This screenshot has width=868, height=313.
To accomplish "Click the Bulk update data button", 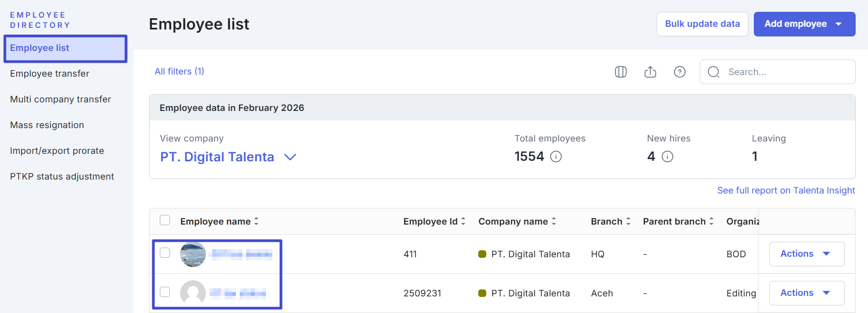I will [x=702, y=24].
